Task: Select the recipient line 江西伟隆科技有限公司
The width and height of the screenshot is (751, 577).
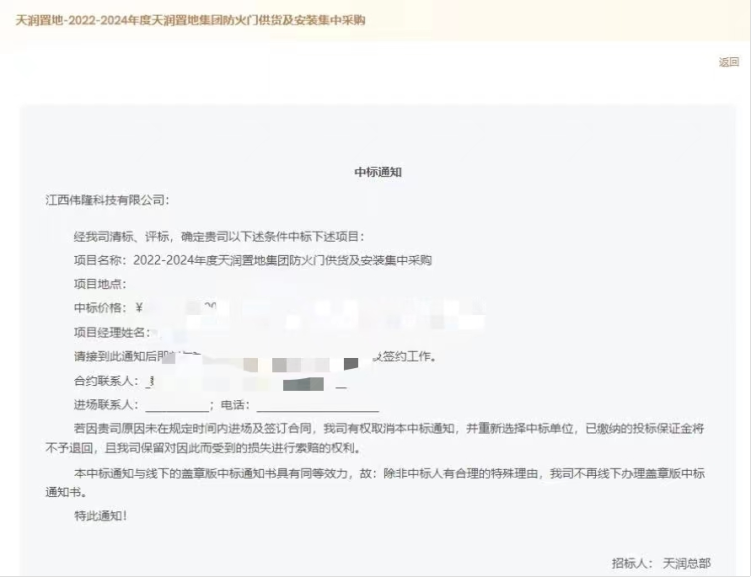Action: tap(107, 200)
